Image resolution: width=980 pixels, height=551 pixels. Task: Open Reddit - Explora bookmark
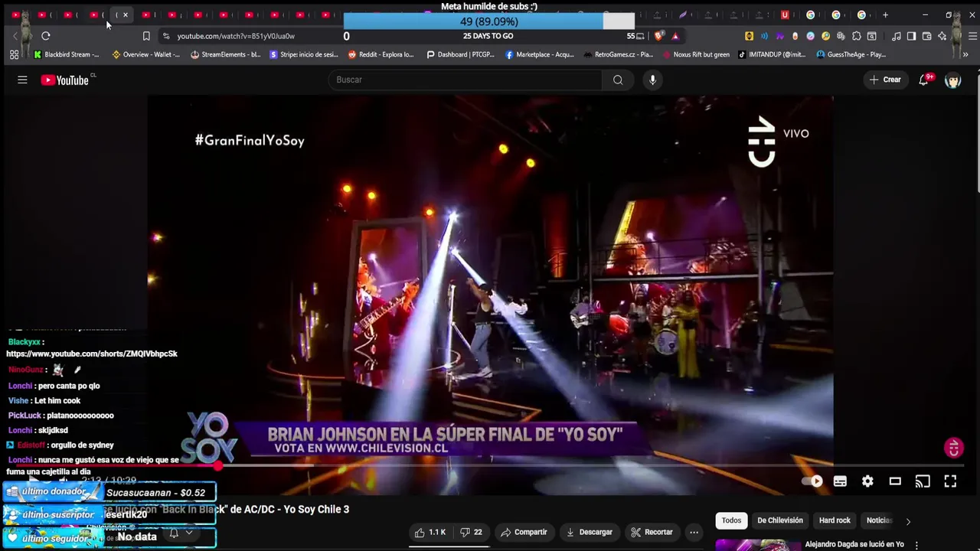[x=381, y=54]
